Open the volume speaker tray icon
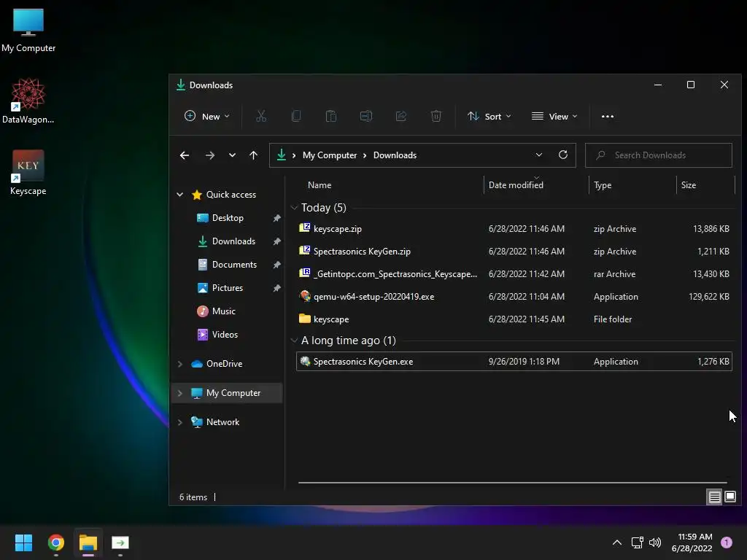747x560 pixels. 655,542
